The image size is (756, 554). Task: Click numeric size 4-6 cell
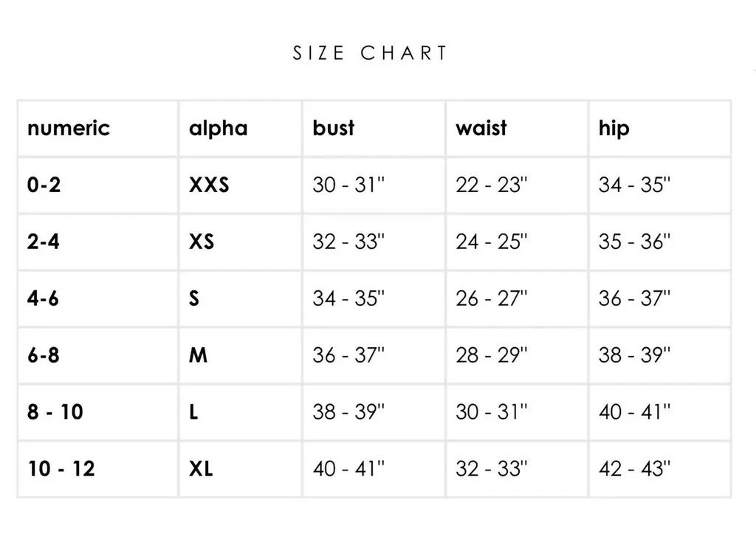click(x=98, y=298)
